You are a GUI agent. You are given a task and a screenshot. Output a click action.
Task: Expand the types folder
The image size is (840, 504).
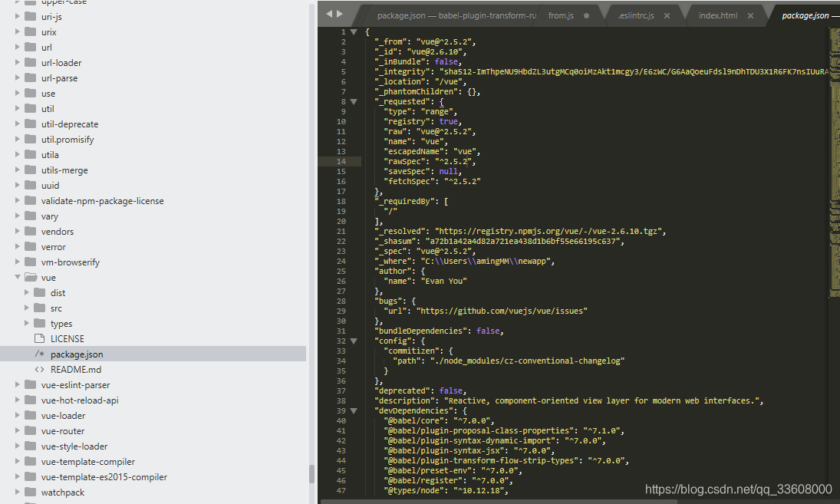[x=27, y=323]
